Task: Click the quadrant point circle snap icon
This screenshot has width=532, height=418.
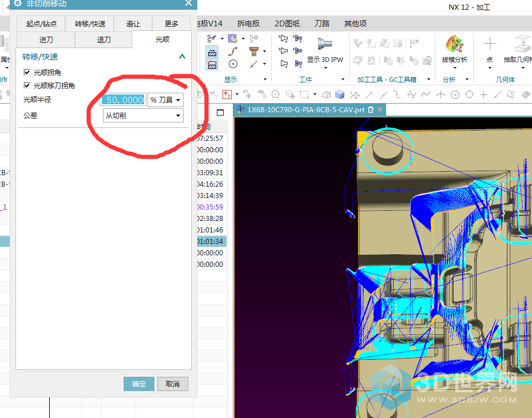Action: [x=469, y=94]
